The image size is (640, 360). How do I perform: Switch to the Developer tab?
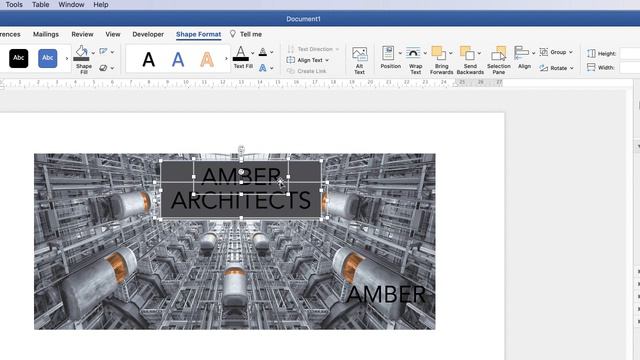point(148,34)
